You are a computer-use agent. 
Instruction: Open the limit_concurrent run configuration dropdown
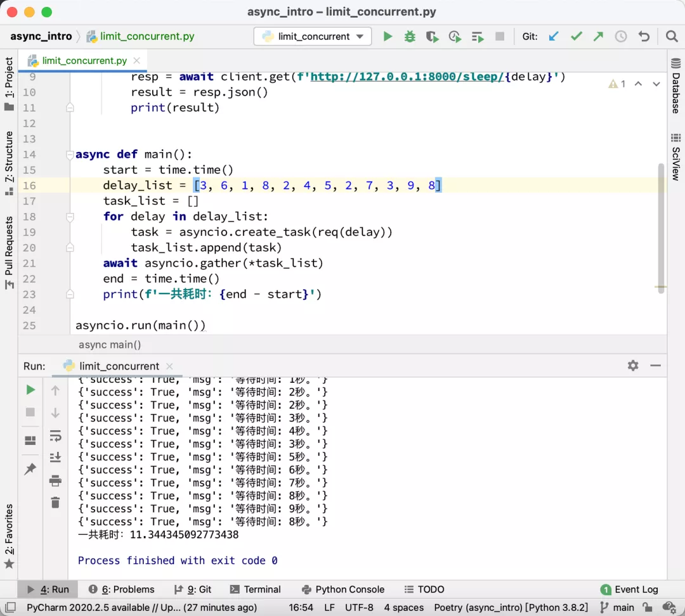pos(313,37)
